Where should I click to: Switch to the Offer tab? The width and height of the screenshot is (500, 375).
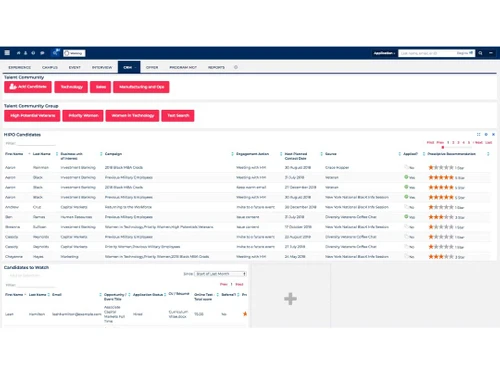click(x=152, y=67)
